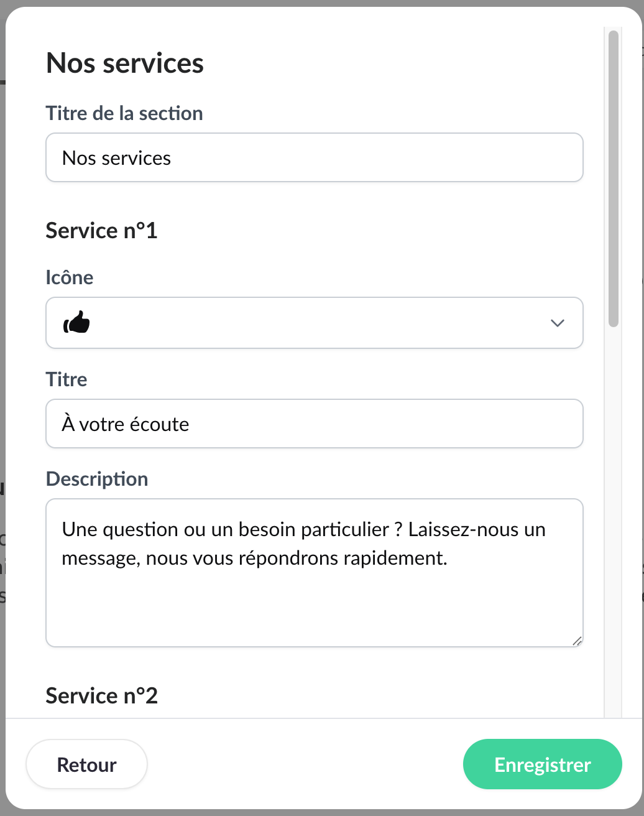Click the 'Titre' label above the title field
644x816 pixels.
[x=67, y=379]
